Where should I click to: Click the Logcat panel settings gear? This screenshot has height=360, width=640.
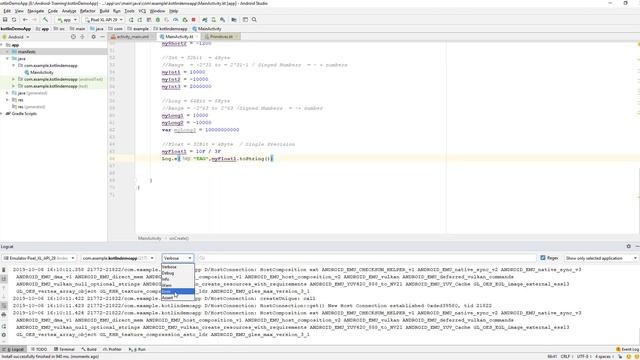629,247
